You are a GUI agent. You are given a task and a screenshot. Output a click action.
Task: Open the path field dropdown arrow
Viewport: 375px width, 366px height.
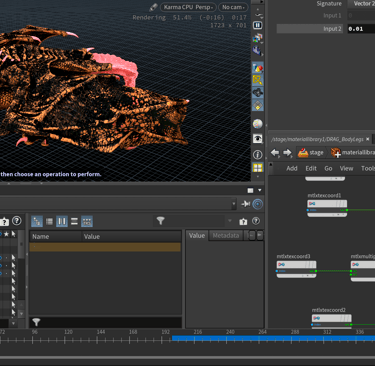pos(234,204)
